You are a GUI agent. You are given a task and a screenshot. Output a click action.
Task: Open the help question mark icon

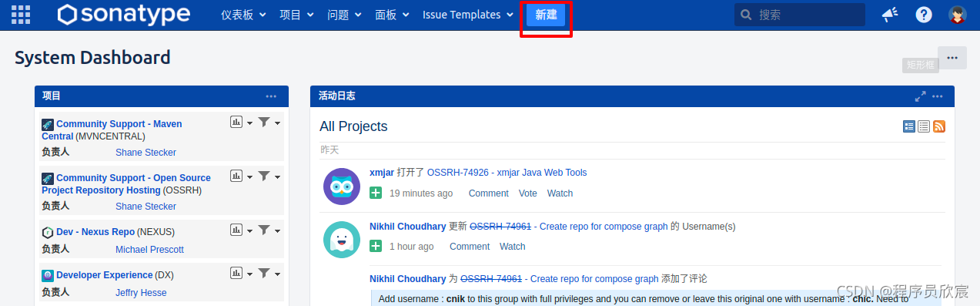924,15
